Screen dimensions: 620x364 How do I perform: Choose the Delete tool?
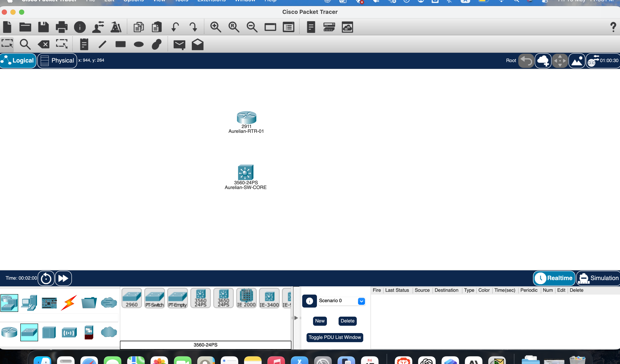[x=44, y=45]
